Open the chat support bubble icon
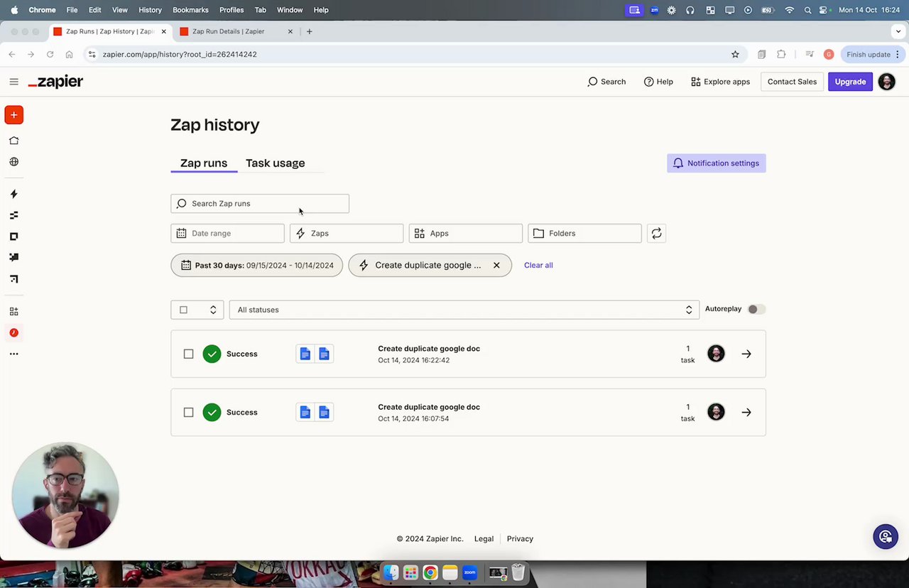Image resolution: width=909 pixels, height=588 pixels. point(886,536)
